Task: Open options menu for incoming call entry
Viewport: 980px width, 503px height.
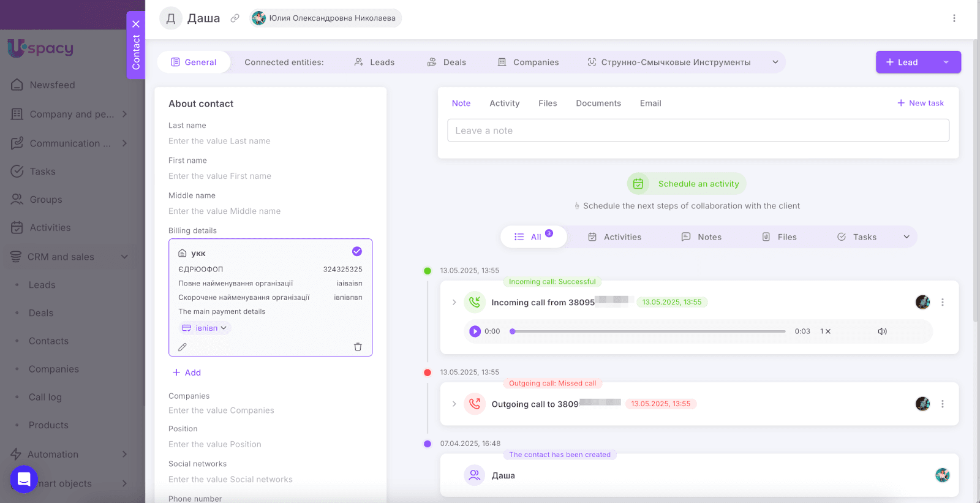Action: 942,302
